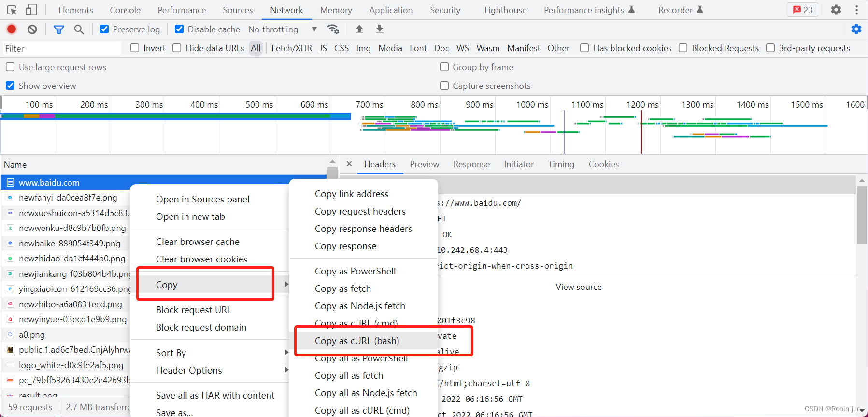Check Group by frame checkbox
The image size is (868, 417).
tap(444, 67)
